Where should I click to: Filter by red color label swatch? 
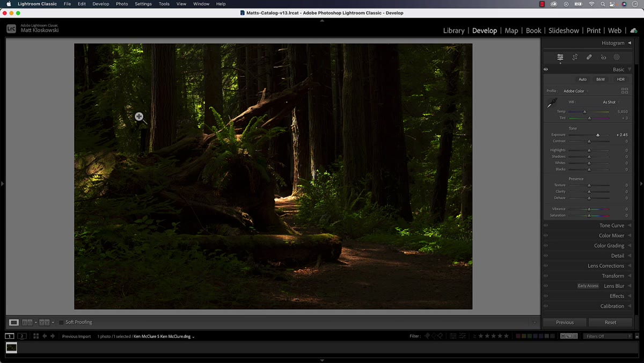click(x=518, y=336)
